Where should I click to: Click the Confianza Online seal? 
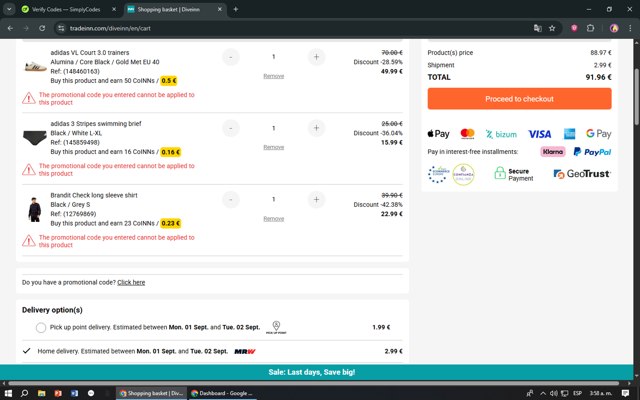463,175
